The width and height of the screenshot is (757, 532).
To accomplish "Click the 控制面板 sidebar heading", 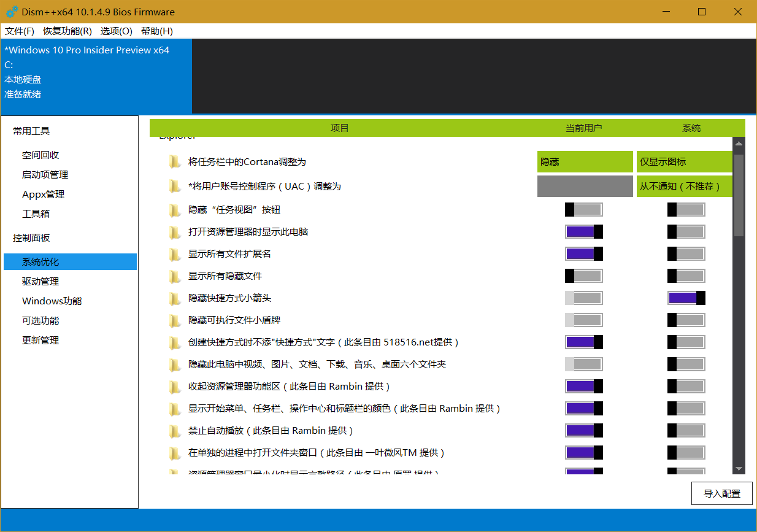I will point(31,238).
